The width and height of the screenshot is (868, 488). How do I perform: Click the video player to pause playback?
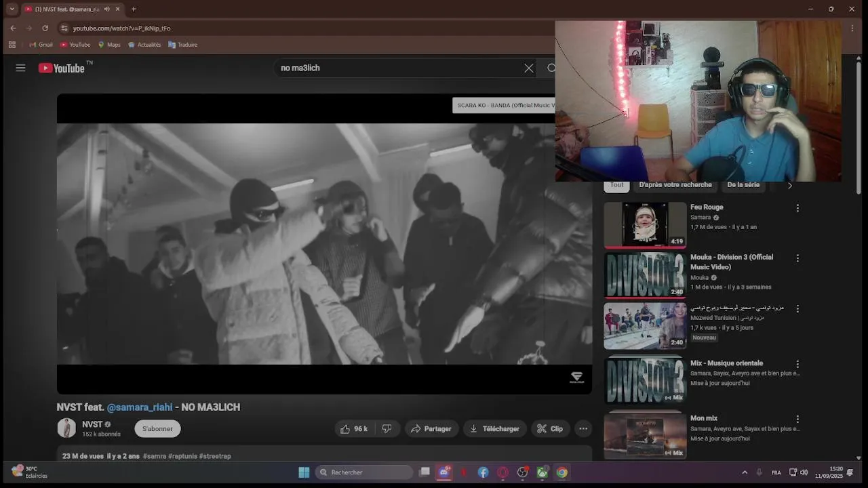tap(324, 244)
